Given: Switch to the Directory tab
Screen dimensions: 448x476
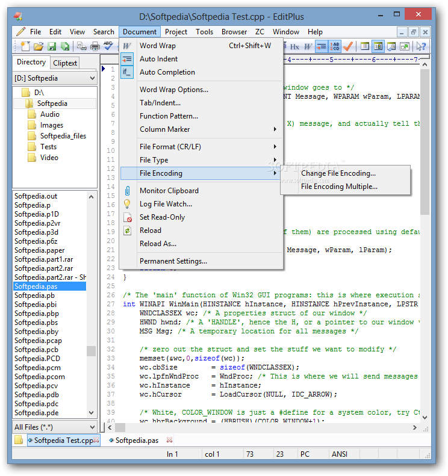Looking at the screenshot, I should 31,62.
